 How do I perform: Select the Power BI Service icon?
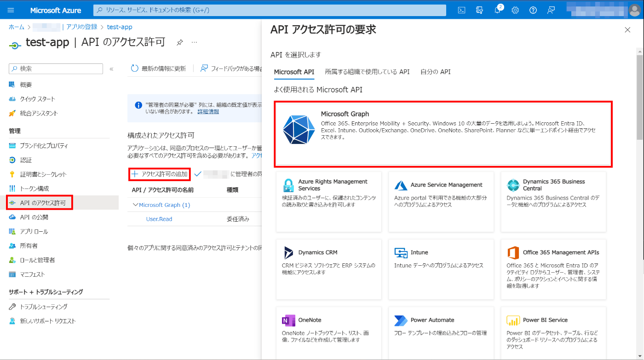[513, 320]
